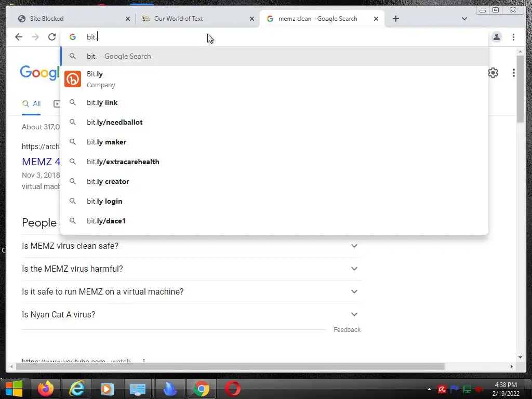Close the Site Blocked tab

(x=128, y=19)
